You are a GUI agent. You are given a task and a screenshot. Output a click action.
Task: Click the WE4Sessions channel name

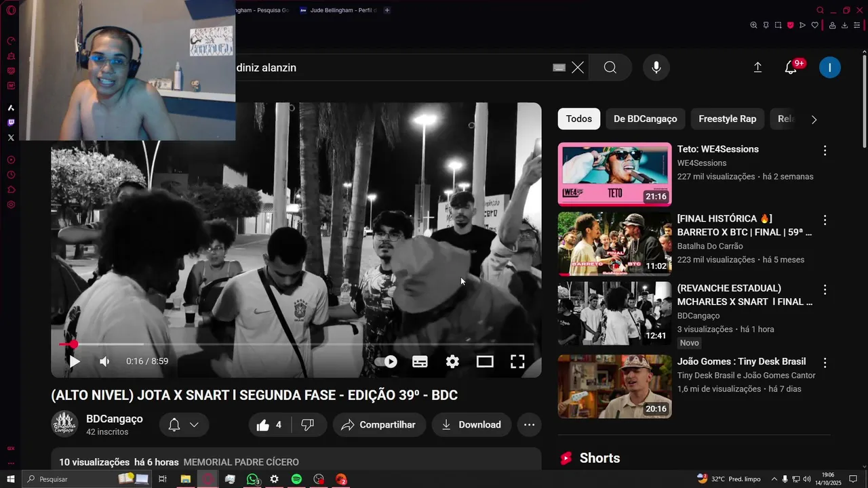pyautogui.click(x=702, y=163)
